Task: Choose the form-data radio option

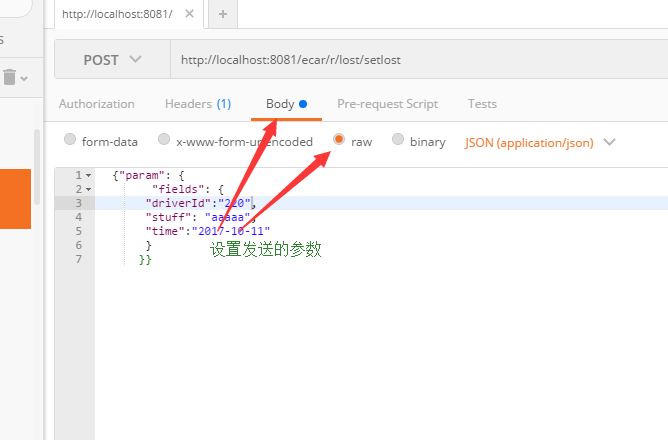Action: click(70, 139)
